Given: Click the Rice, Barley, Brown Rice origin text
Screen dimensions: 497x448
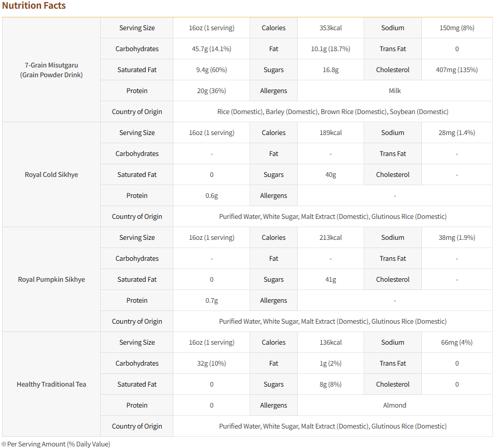Looking at the screenshot, I should [333, 112].
